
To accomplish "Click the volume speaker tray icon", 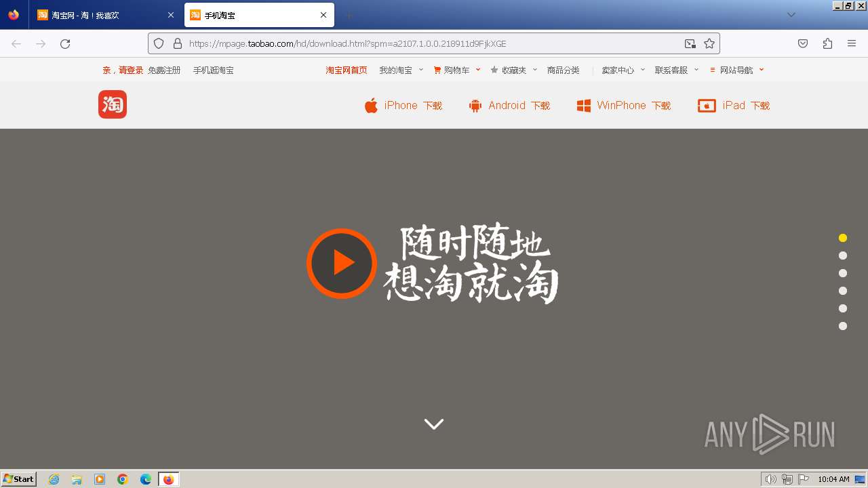I will [770, 479].
